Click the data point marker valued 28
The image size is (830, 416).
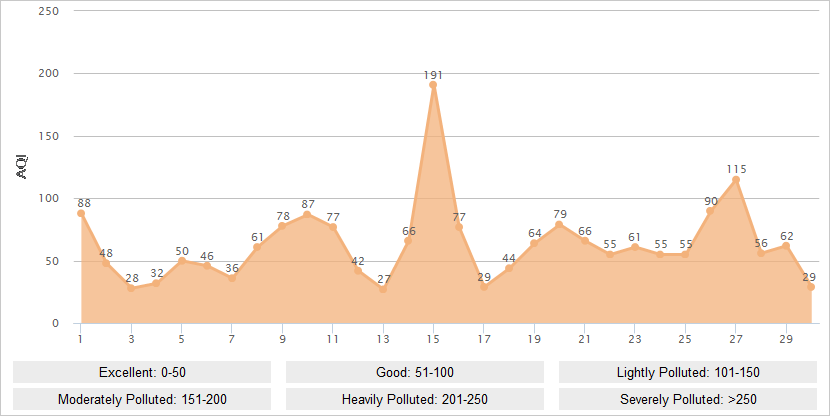tap(131, 288)
